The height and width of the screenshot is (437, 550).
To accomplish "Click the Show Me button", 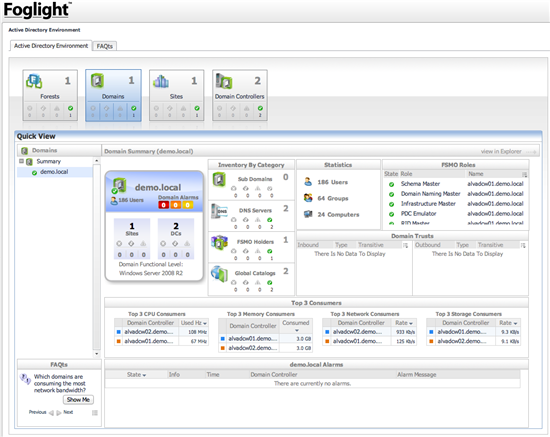I will tap(78, 400).
